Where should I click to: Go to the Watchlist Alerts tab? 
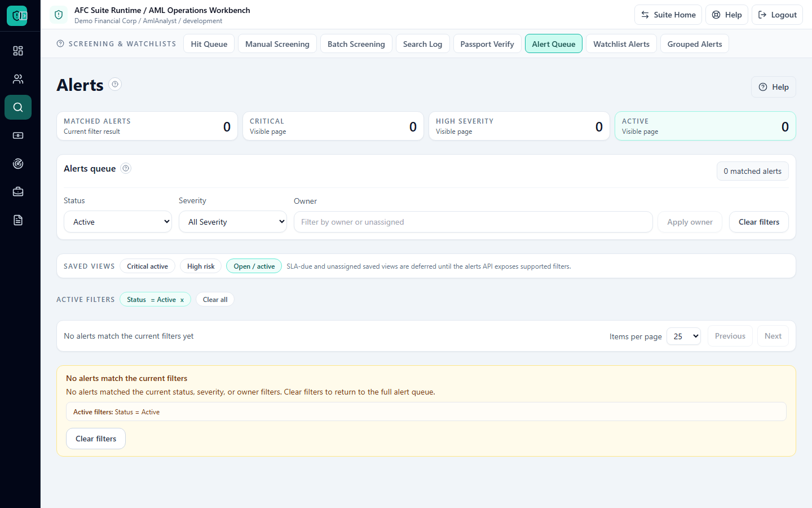[x=621, y=44]
